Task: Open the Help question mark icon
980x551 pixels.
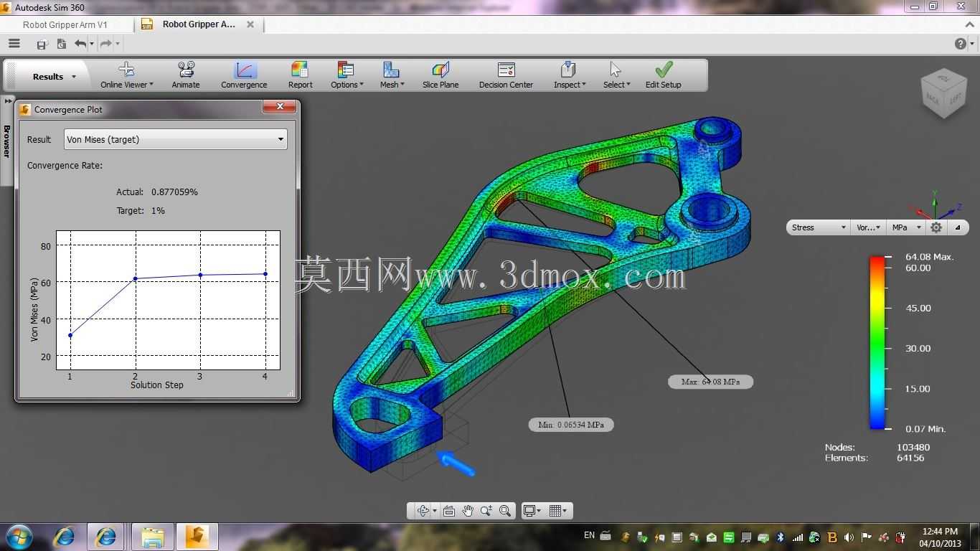Action: 961,44
